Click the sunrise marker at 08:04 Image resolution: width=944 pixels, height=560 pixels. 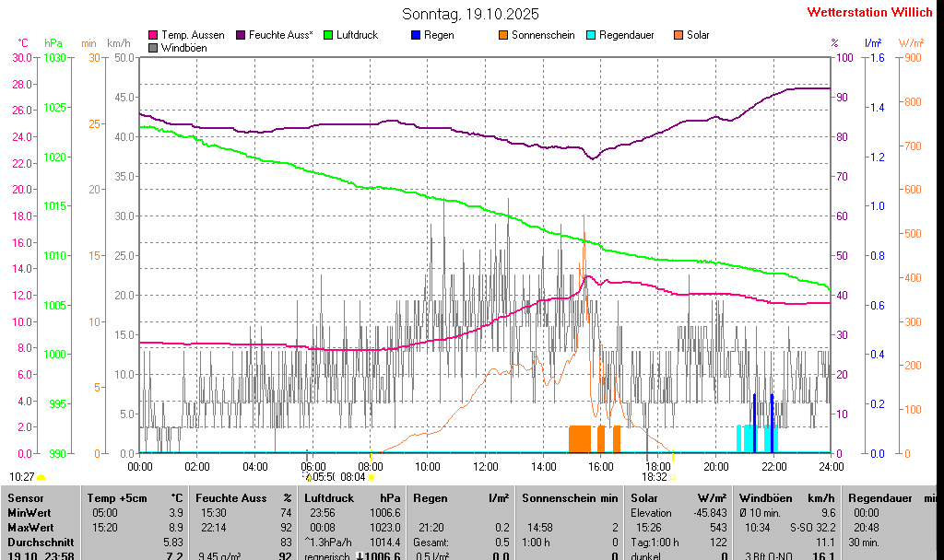[372, 477]
